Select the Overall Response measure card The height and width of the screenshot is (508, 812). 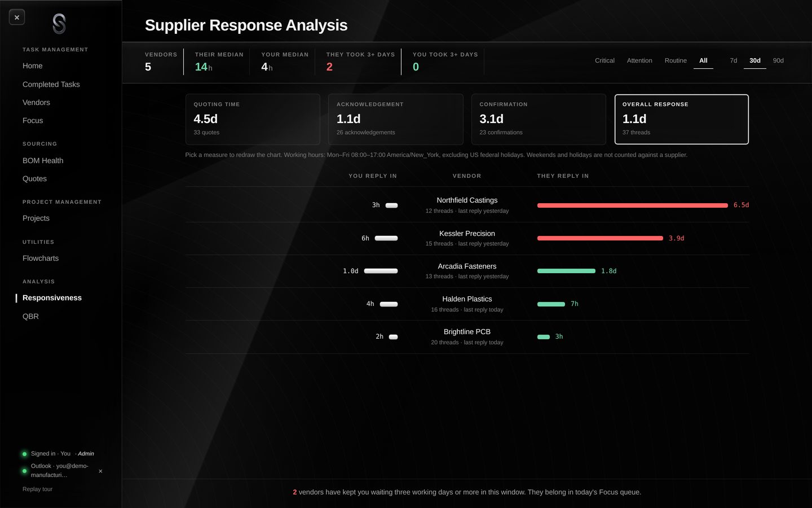[682, 119]
